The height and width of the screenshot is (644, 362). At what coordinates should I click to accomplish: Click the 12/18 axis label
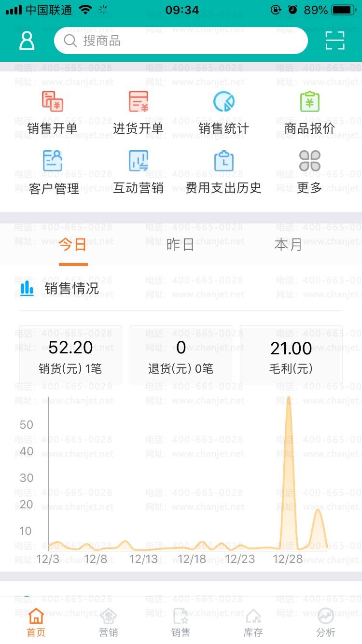tap(192, 559)
